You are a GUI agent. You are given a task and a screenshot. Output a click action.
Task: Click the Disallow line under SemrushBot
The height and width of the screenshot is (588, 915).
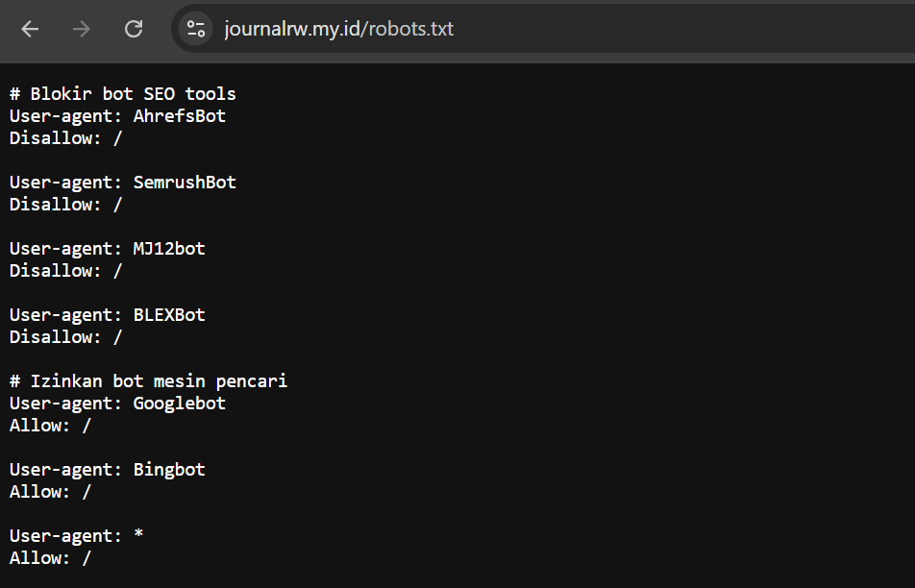click(65, 205)
